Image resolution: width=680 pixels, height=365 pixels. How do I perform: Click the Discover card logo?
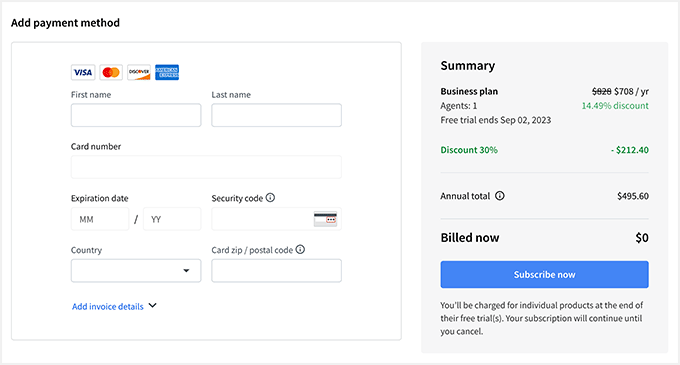click(139, 72)
